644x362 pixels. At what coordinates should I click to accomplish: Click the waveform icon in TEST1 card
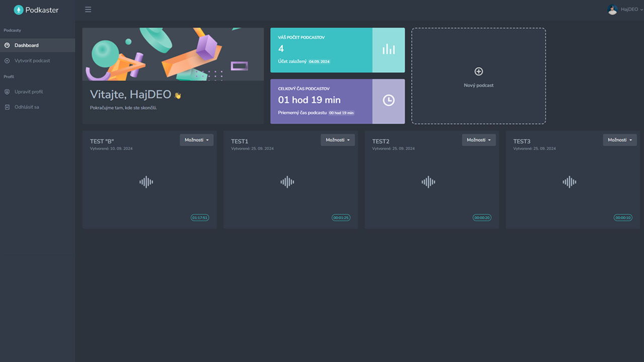pyautogui.click(x=287, y=182)
